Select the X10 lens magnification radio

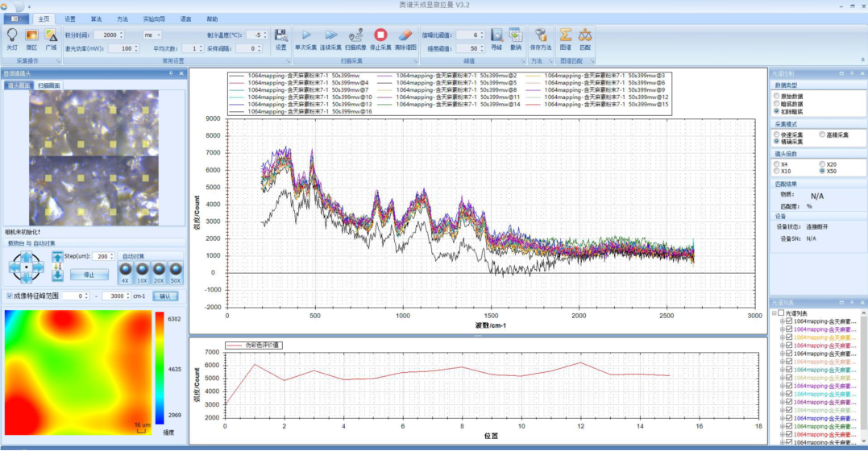pos(777,171)
